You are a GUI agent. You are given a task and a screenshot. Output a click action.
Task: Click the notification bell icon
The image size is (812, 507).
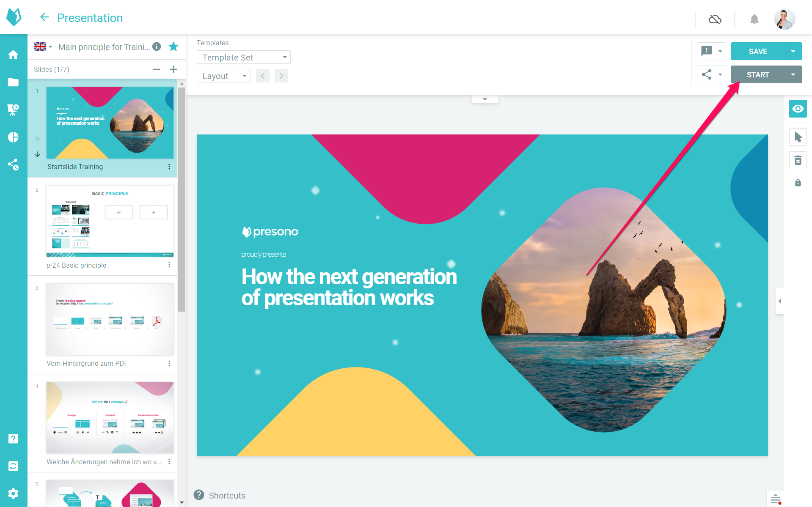point(754,19)
